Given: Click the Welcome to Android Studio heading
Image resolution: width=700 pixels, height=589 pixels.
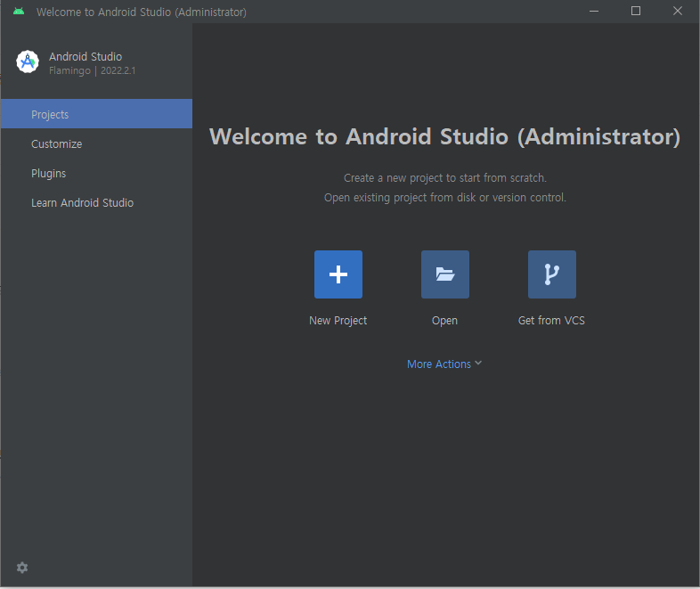Looking at the screenshot, I should point(444,136).
